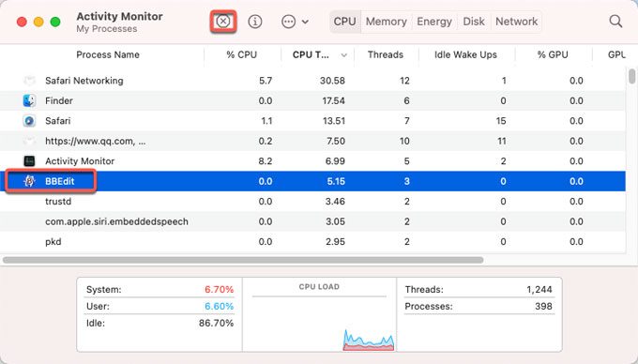Select the Finder process name
The height and width of the screenshot is (364, 638).
59,100
